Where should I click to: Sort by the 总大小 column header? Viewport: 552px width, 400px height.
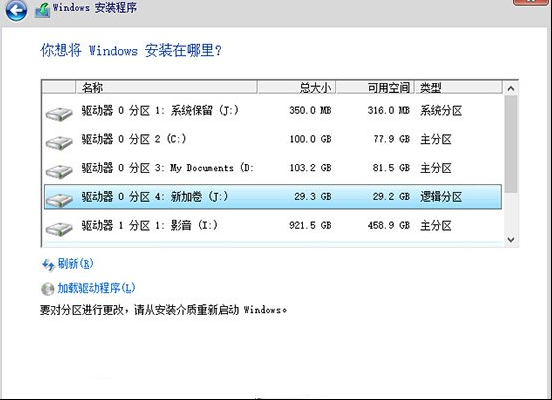tap(297, 87)
